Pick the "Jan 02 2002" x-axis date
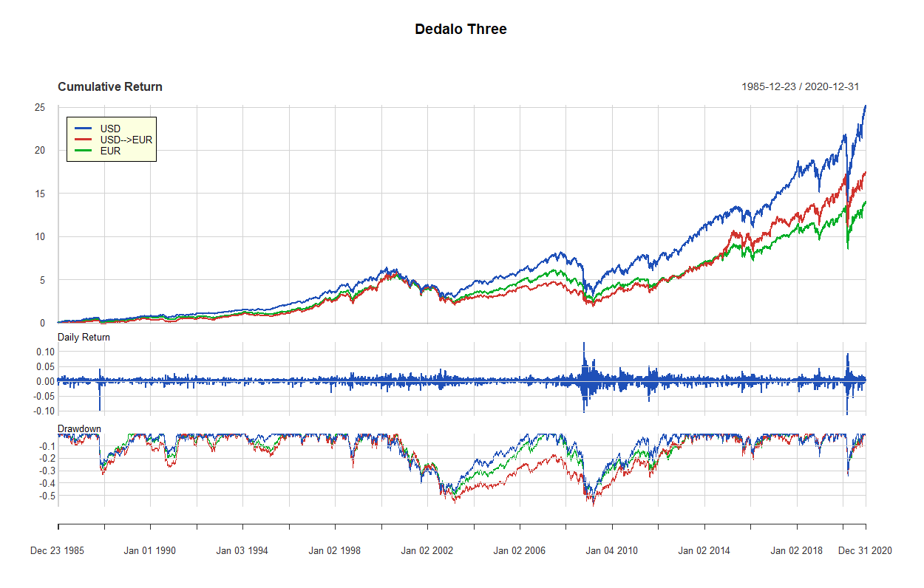The height and width of the screenshot is (588, 924). 427,551
